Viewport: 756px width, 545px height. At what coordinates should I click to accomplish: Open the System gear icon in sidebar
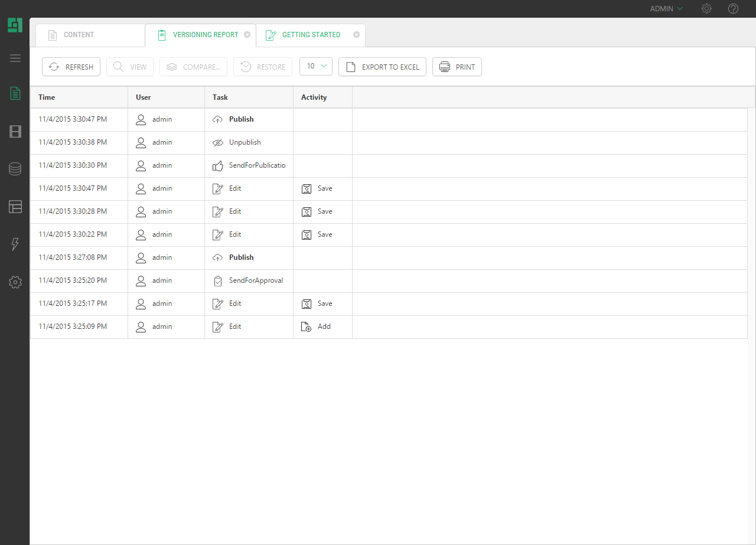(15, 282)
